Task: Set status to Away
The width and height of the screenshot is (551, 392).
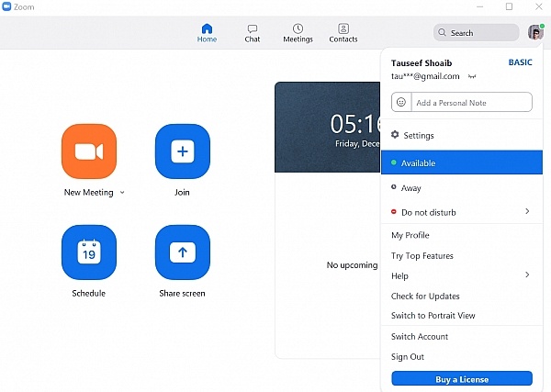Action: [x=462, y=188]
